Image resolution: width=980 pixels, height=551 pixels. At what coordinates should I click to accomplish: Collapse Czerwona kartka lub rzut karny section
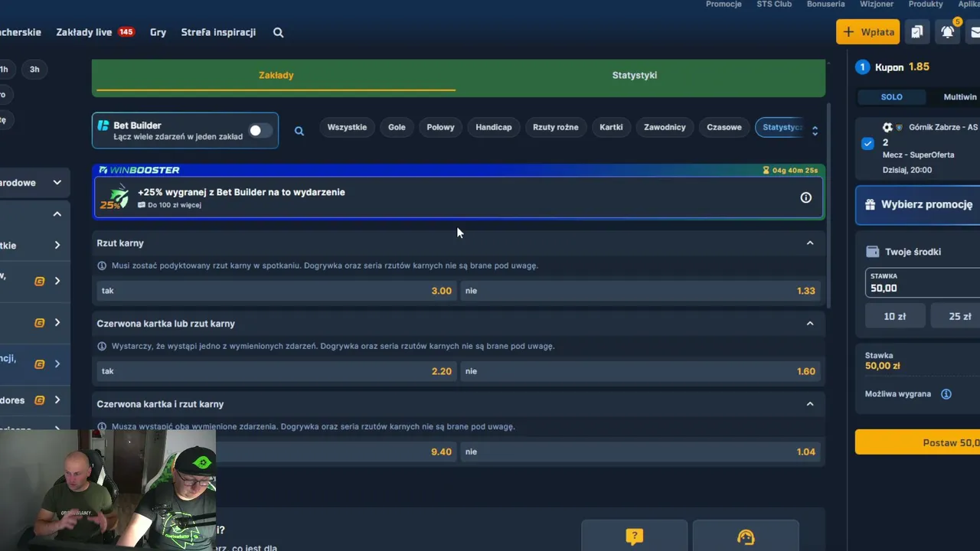tap(810, 323)
